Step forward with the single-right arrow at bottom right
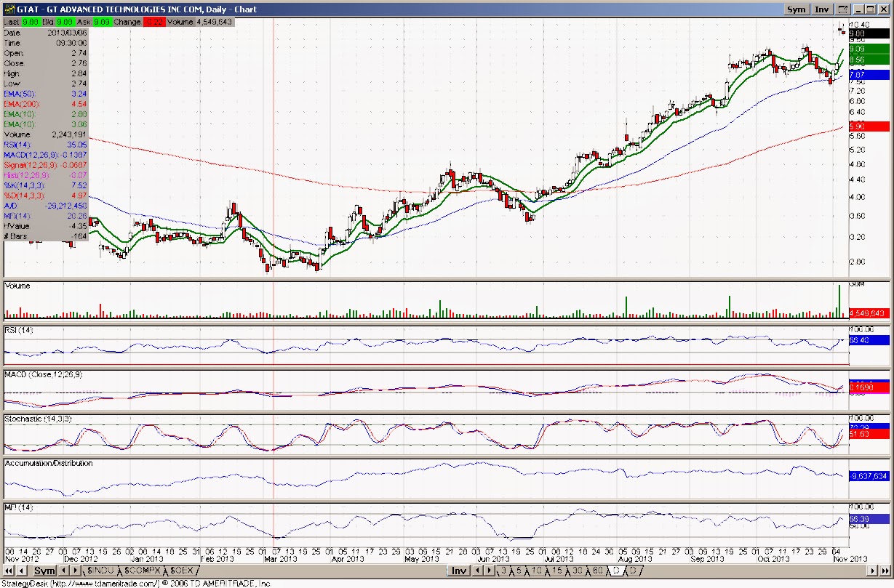 tap(872, 571)
